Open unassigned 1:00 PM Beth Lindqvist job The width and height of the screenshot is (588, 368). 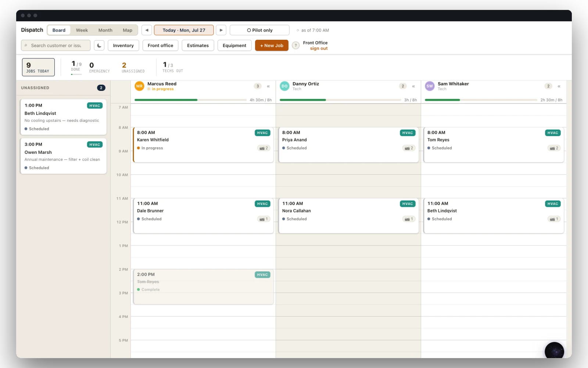point(64,117)
